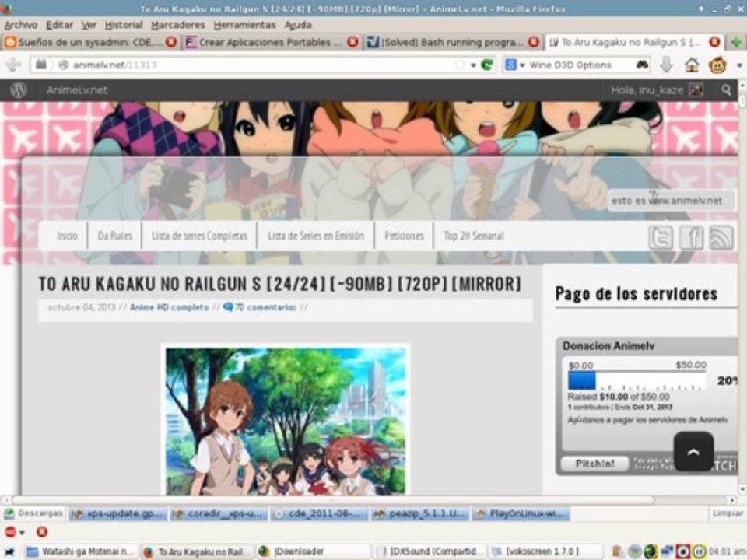Open the Downloads arrow toolbar icon
Image resolution: width=747 pixels, height=560 pixels.
(x=667, y=65)
